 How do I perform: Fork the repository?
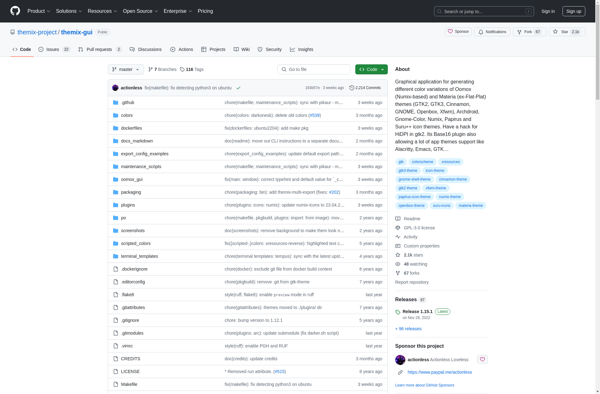pos(529,32)
